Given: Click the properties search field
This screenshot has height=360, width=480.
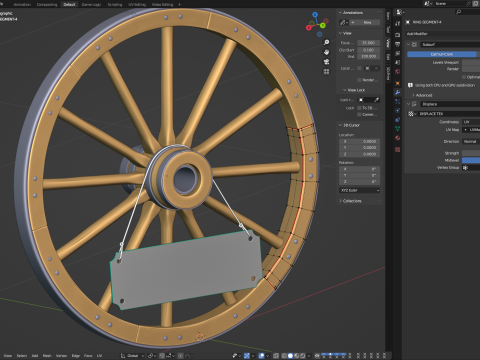Looking at the screenshot, I should [467, 12].
